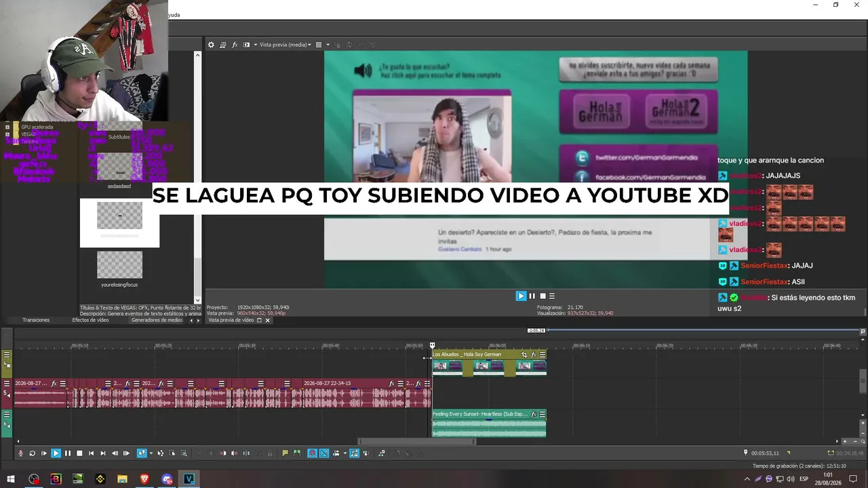Expand the auto ripple dropdown arrow
868x488 pixels.
click(x=344, y=453)
